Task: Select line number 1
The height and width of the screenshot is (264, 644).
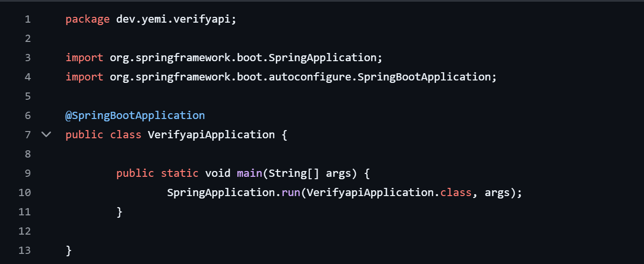Action: tap(27, 19)
